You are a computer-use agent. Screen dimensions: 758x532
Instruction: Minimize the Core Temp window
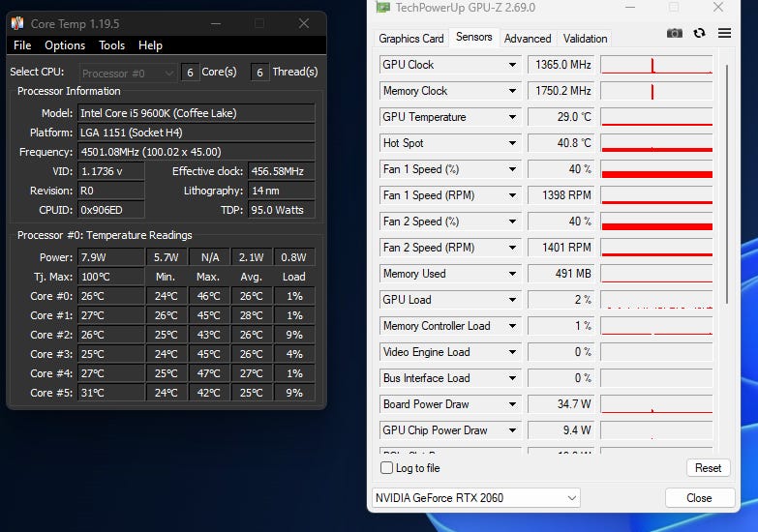pyautogui.click(x=216, y=23)
